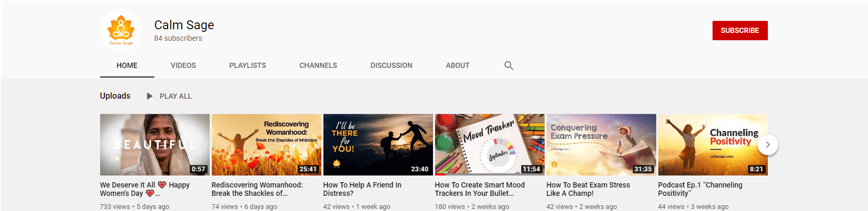
Task: Open the About tab
Action: [457, 65]
